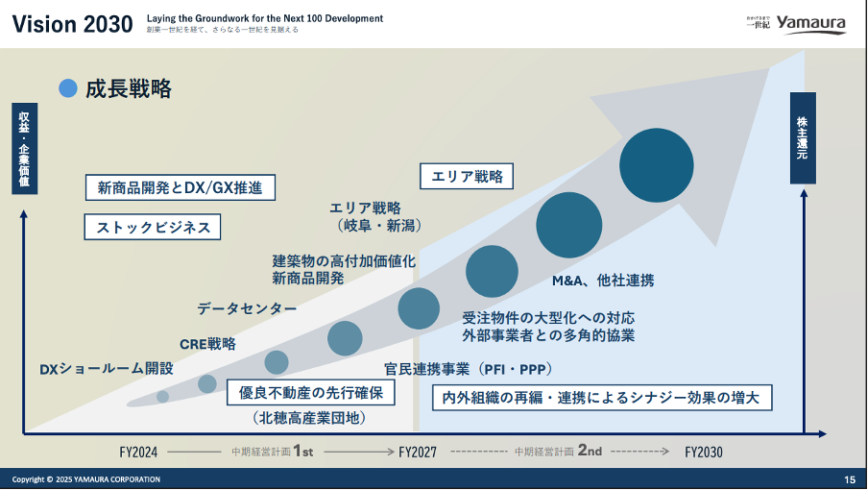This screenshot has height=490, width=868.
Task: Click the 優良不動産の先行確保 box
Action: (x=310, y=393)
